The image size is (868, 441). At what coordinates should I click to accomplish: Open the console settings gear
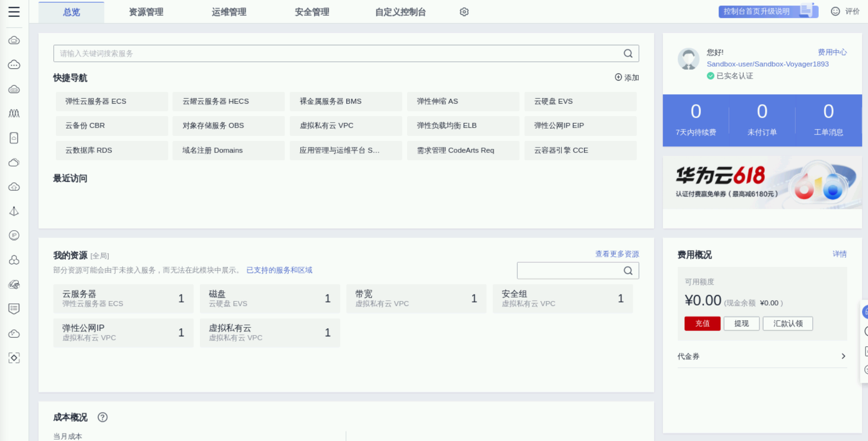[464, 12]
